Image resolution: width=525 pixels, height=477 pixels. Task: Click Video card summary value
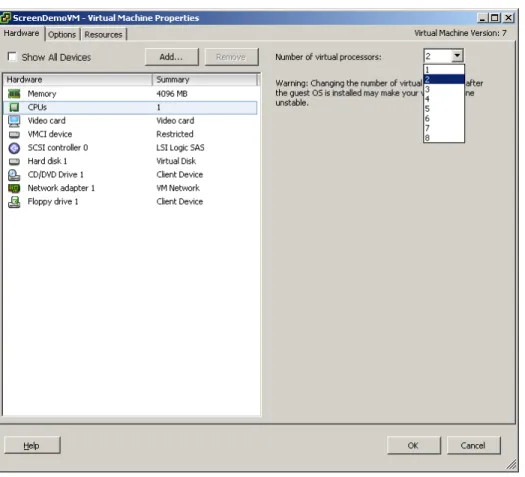pos(175,121)
